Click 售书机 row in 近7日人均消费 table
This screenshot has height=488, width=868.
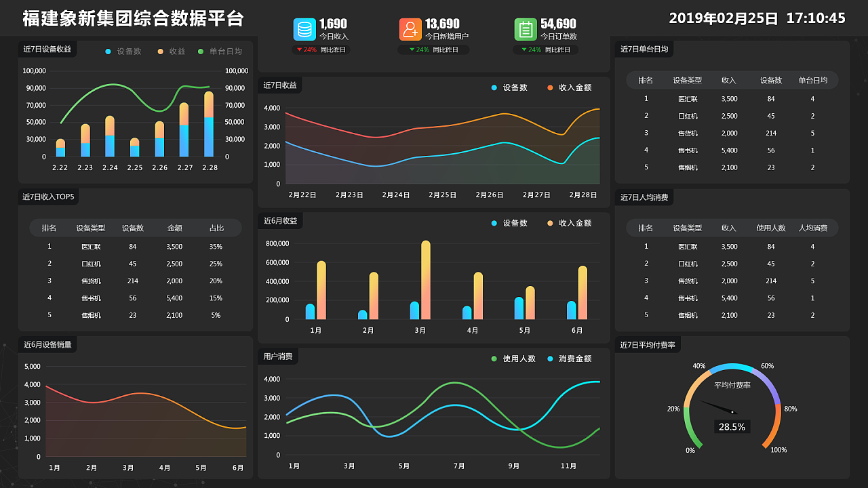[x=732, y=298]
